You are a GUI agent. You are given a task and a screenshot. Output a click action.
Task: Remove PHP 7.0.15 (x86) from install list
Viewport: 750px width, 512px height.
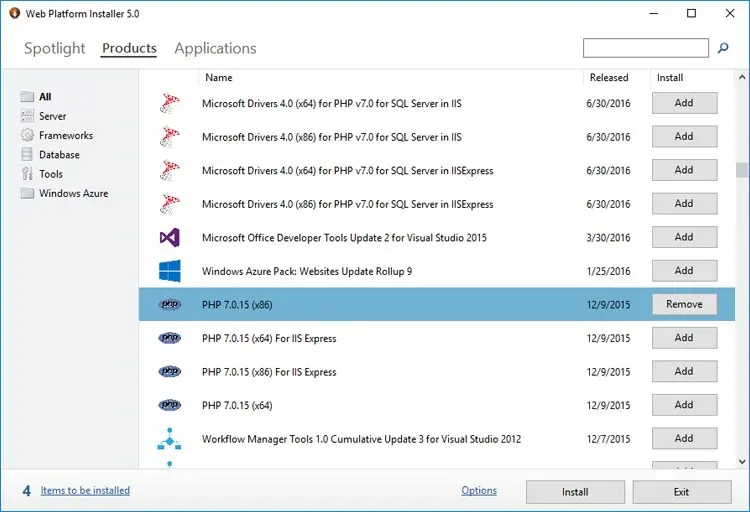point(684,304)
